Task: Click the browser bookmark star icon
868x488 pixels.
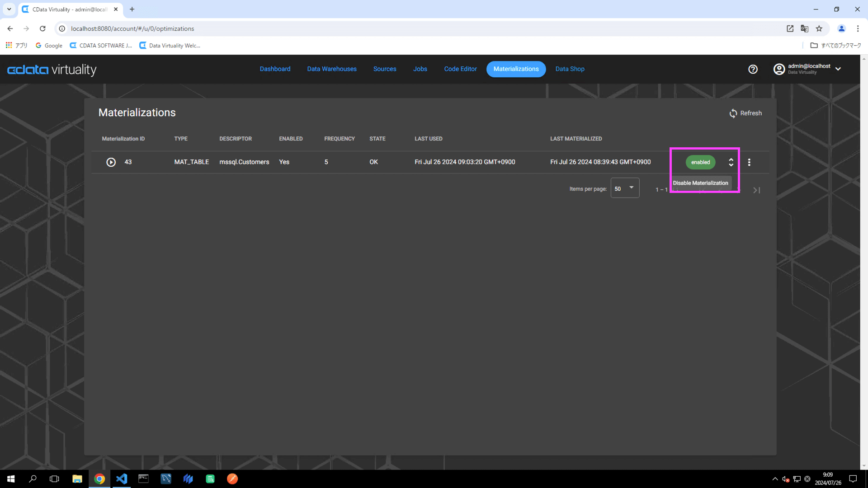Action: 819,28
